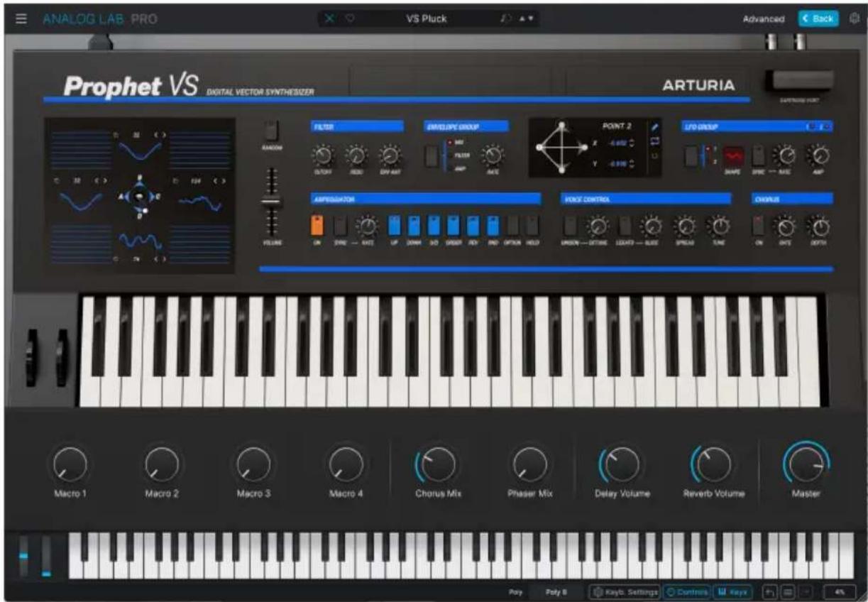The image size is (868, 602).
Task: Click the heart icon to like VS Pluck
Action: pos(350,19)
